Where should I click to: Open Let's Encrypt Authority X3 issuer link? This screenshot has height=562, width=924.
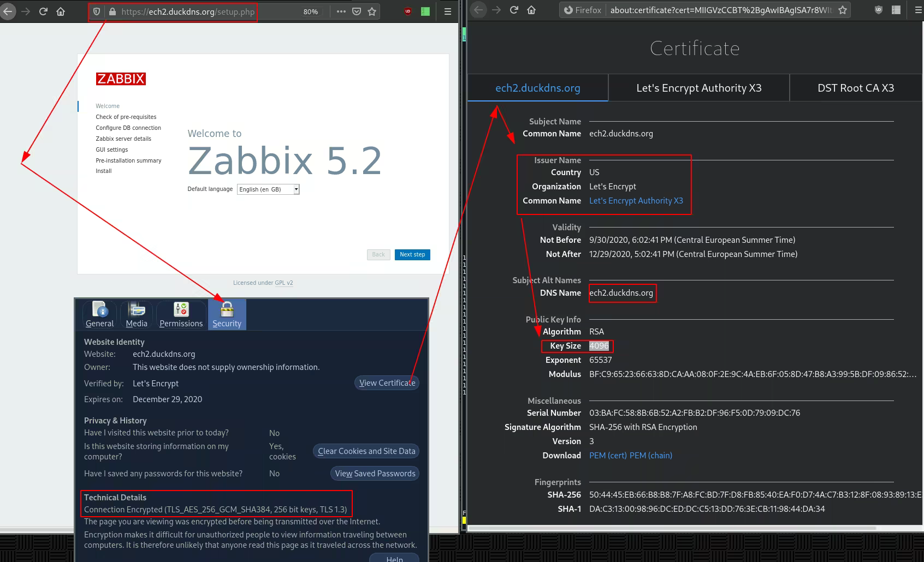click(x=636, y=201)
